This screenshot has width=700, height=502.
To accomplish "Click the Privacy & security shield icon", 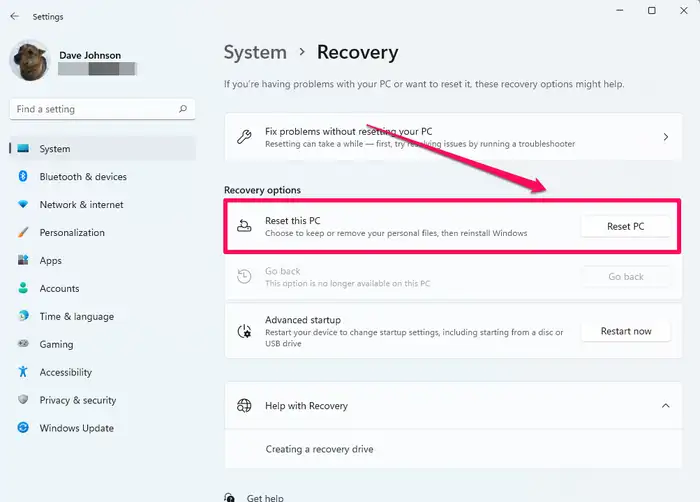I will pyautogui.click(x=23, y=399).
